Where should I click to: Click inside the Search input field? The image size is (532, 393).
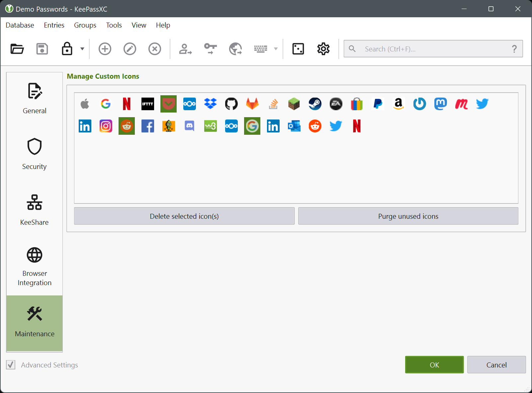(432, 49)
